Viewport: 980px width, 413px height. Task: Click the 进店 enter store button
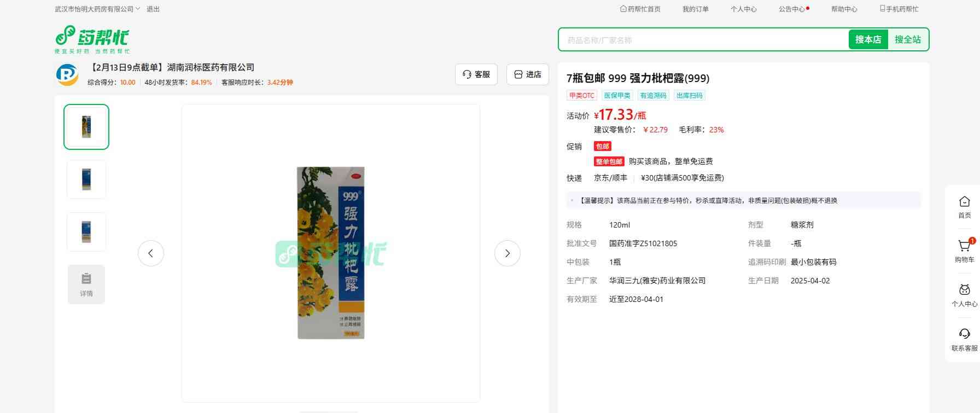528,74
